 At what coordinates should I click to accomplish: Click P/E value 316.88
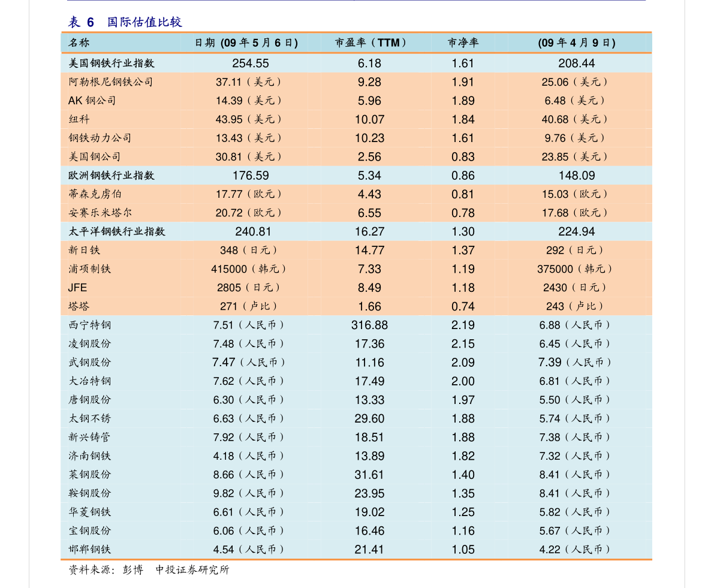click(x=369, y=325)
